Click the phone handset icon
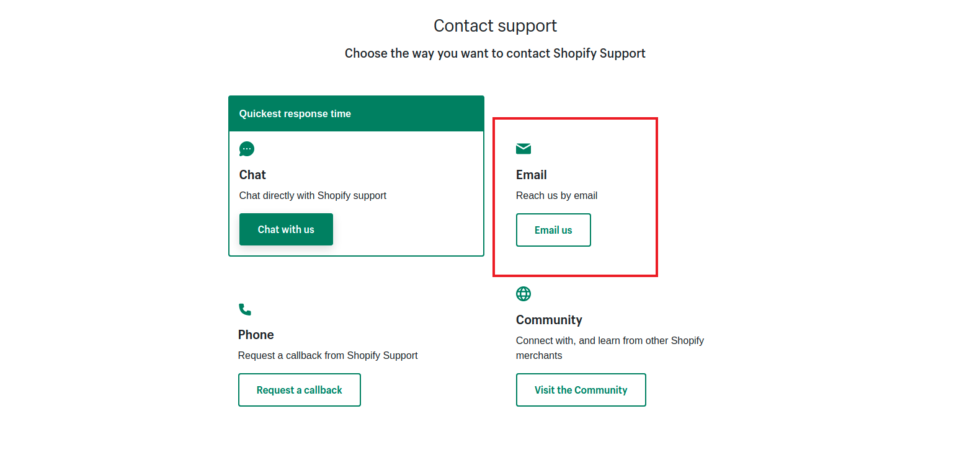 (245, 309)
